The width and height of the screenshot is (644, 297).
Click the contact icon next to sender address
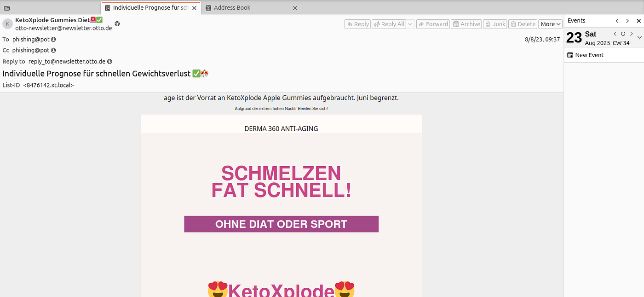[117, 23]
